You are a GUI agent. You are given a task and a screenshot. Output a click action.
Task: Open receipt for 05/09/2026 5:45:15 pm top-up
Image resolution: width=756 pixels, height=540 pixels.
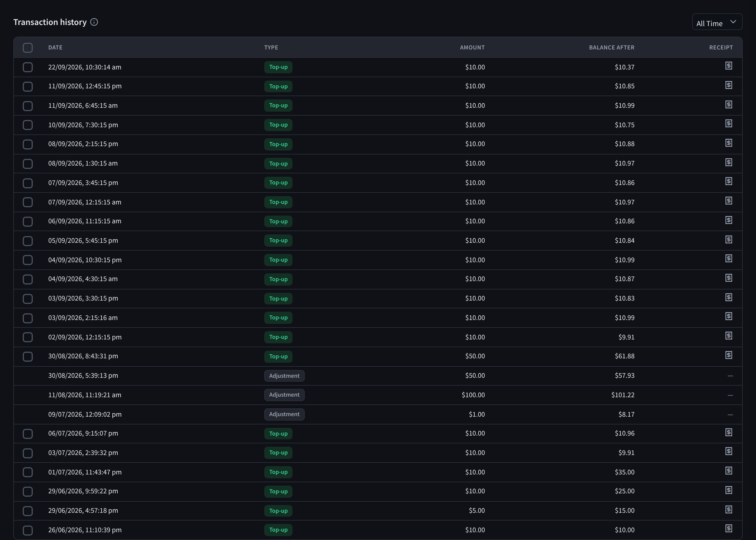coord(729,239)
